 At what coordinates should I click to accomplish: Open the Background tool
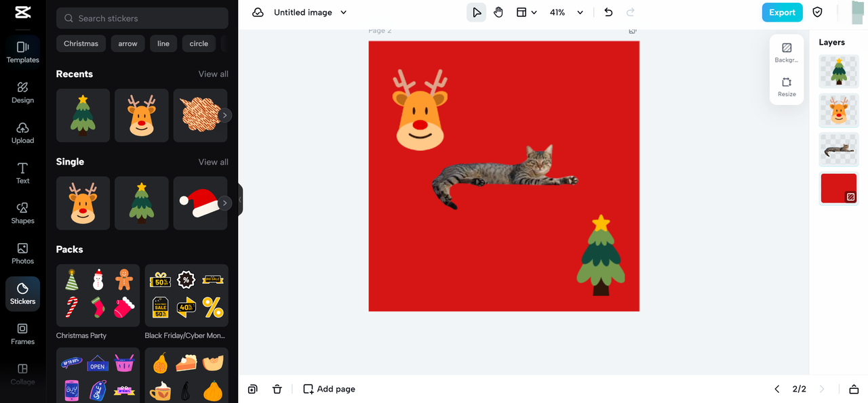(787, 53)
